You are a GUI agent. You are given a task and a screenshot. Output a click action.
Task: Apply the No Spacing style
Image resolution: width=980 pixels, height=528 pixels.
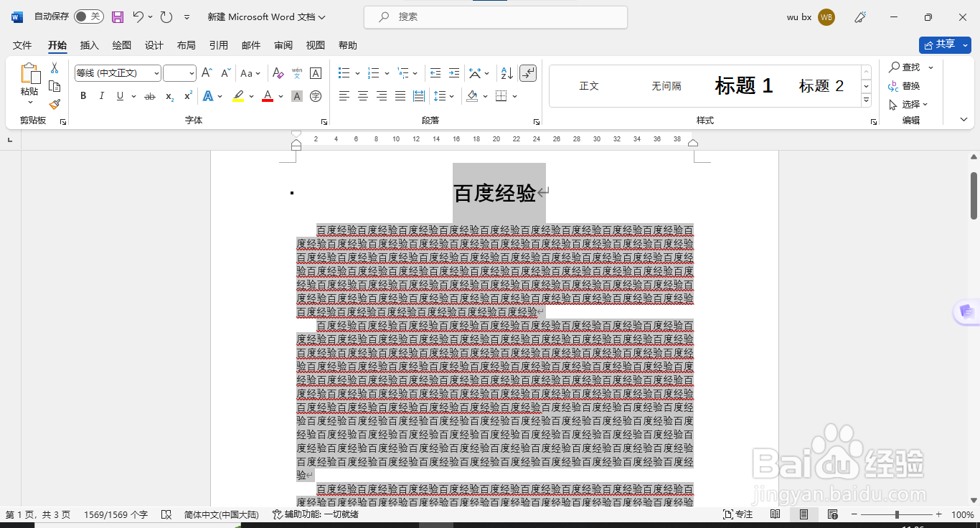point(666,86)
